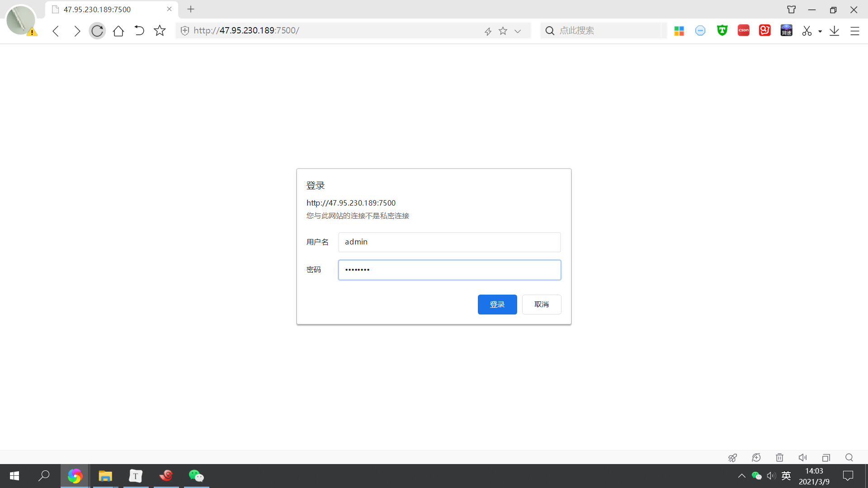868x488 pixels.
Task: Open the browser hamburger menu
Action: pos(855,31)
